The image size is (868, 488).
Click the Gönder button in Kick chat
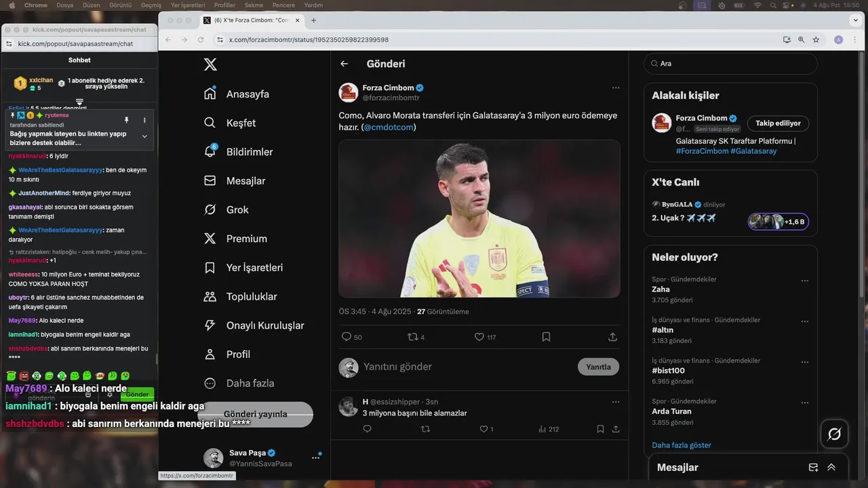coord(137,394)
